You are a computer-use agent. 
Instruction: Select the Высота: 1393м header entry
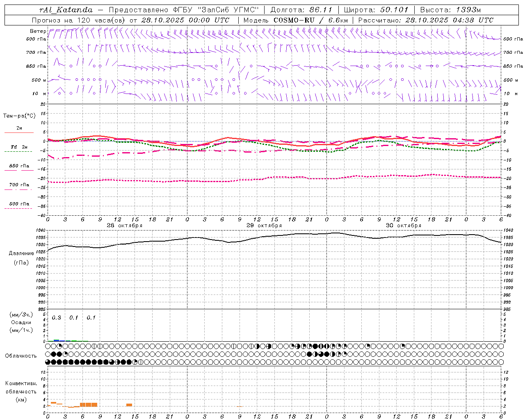point(450,10)
